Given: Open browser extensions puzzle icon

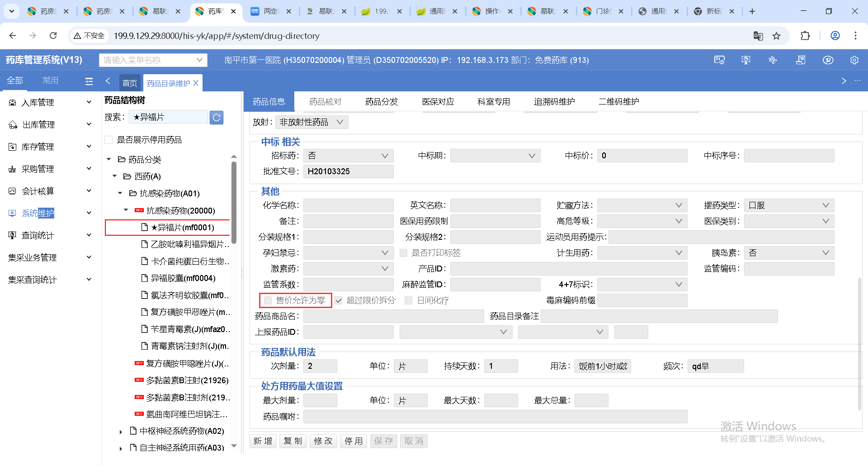Looking at the screenshot, I should pyautogui.click(x=805, y=36).
